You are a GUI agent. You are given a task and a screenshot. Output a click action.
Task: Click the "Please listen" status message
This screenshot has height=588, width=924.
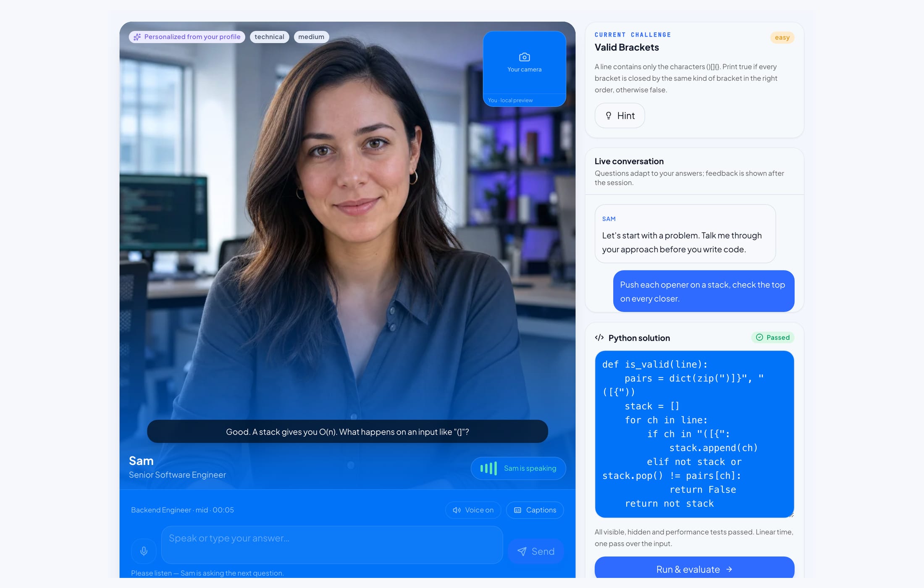pos(207,573)
